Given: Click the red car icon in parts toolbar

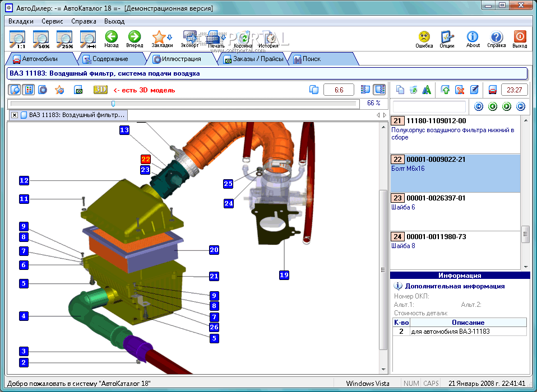Looking at the screenshot, I should click(492, 90).
